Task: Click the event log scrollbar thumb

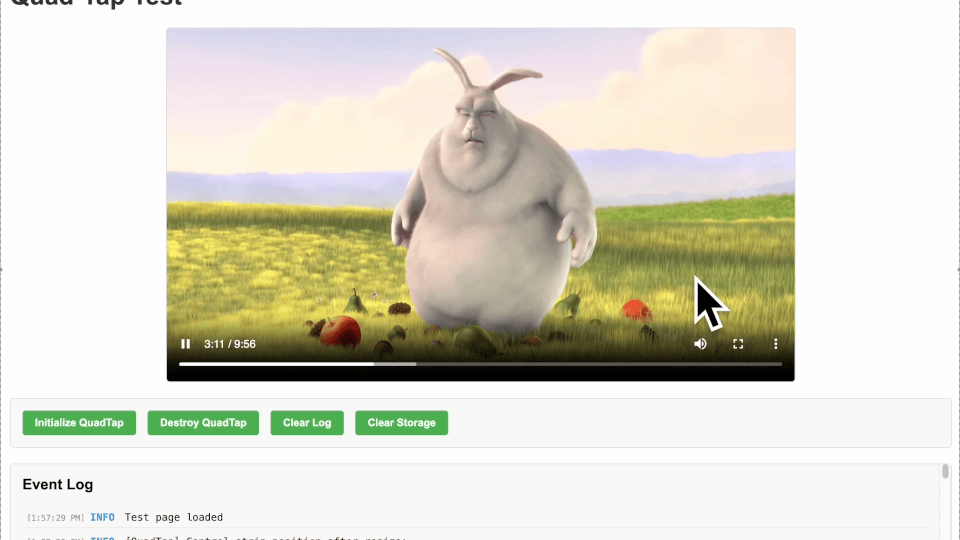Action: 945,471
